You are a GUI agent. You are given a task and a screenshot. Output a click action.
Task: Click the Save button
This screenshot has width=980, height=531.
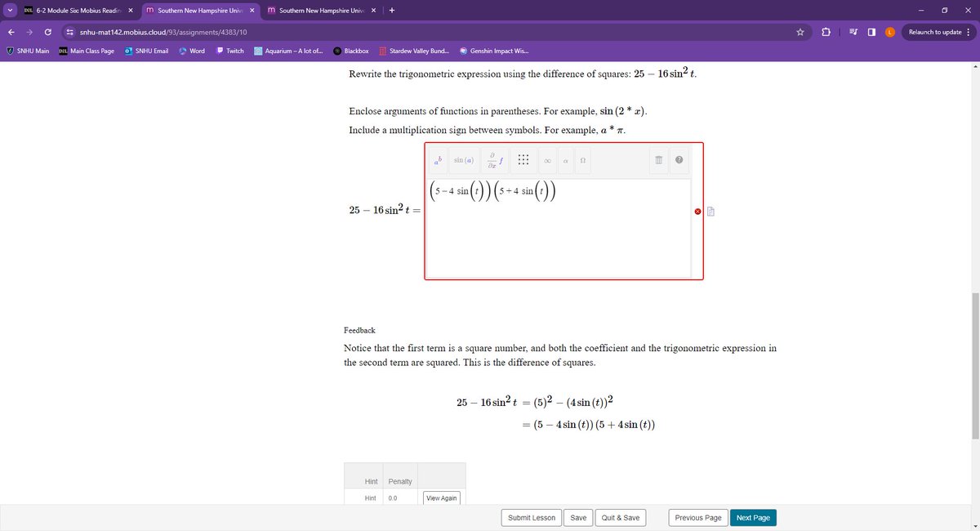[578, 518]
